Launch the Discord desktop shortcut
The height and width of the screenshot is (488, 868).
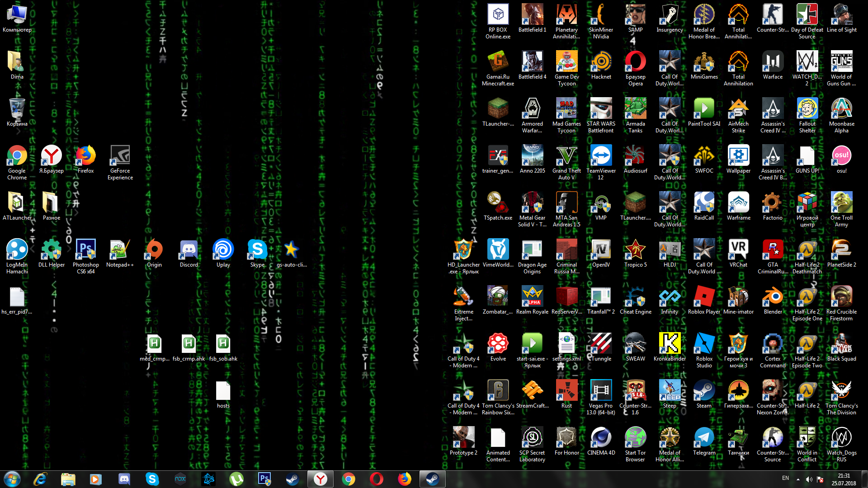189,253
